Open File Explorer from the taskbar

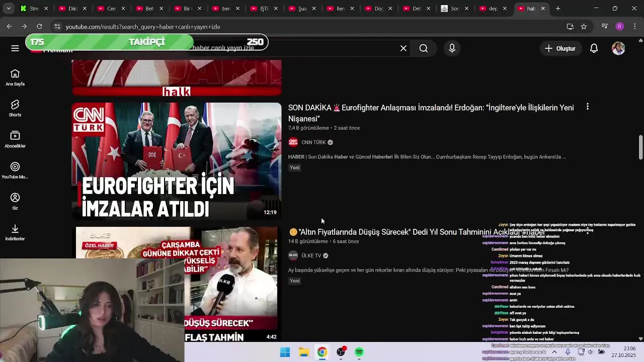[303, 352]
